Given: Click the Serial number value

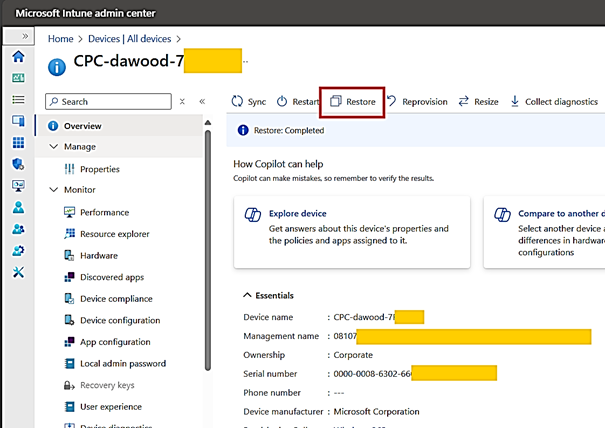Looking at the screenshot, I should pos(415,374).
